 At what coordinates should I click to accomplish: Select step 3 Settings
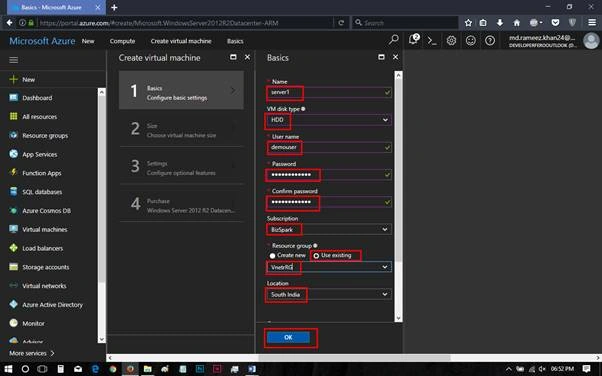(x=181, y=166)
